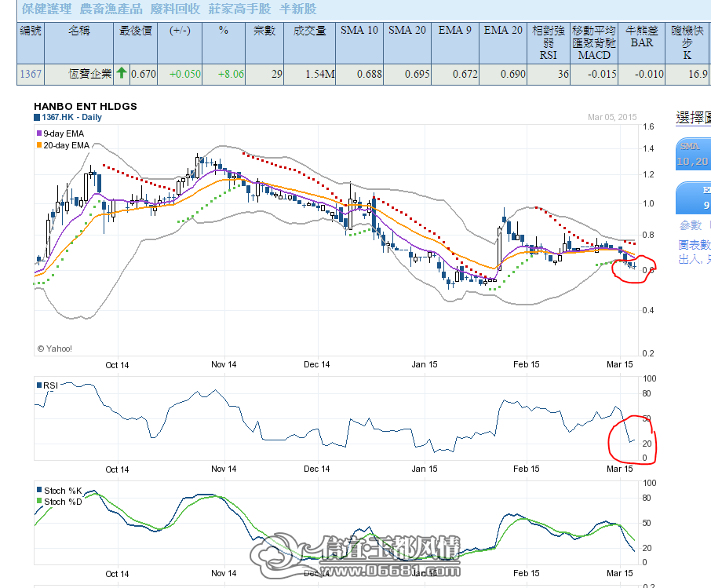Click the SMA 20 value 0.695
The height and width of the screenshot is (588, 711).
(x=417, y=74)
